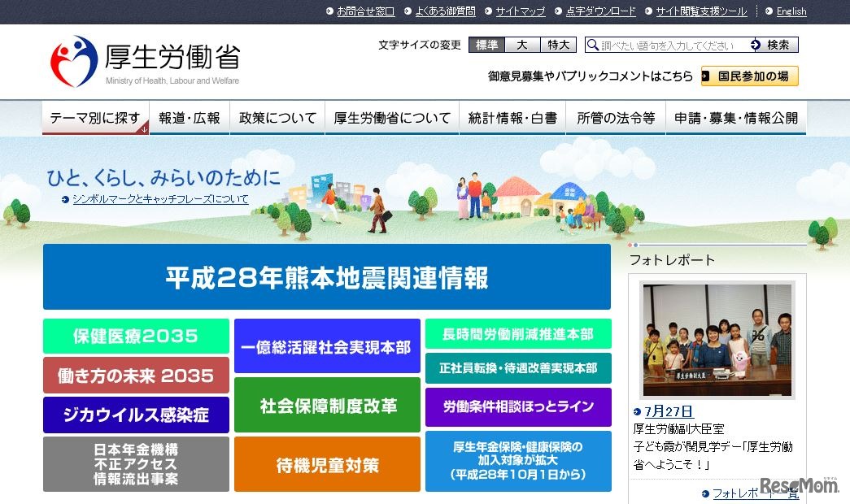Click the 検索 search button

click(x=776, y=45)
